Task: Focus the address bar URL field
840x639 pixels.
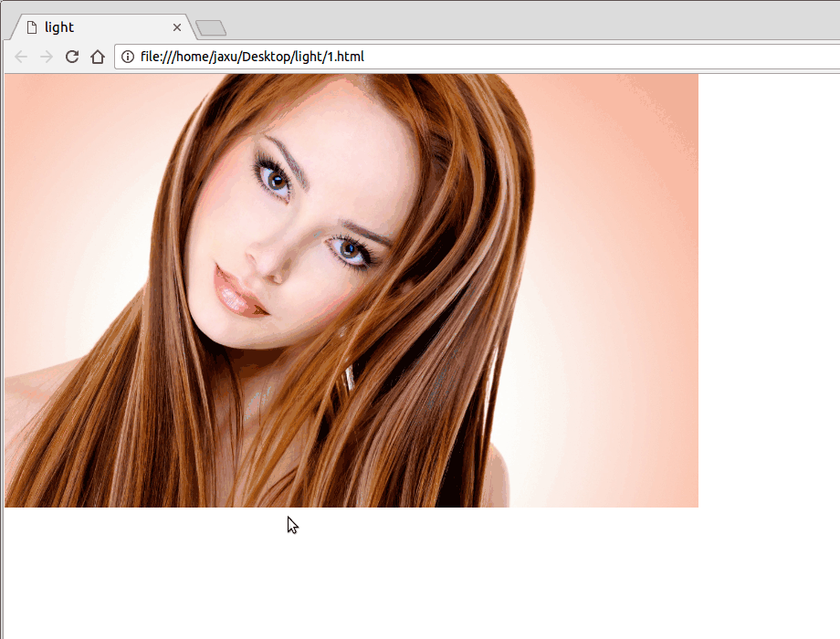Action: 548,57
